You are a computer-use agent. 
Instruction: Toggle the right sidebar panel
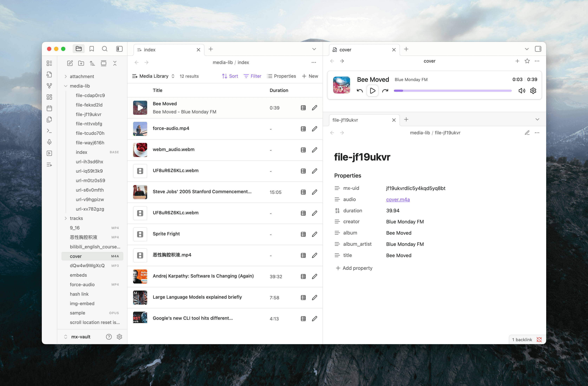[x=538, y=49]
